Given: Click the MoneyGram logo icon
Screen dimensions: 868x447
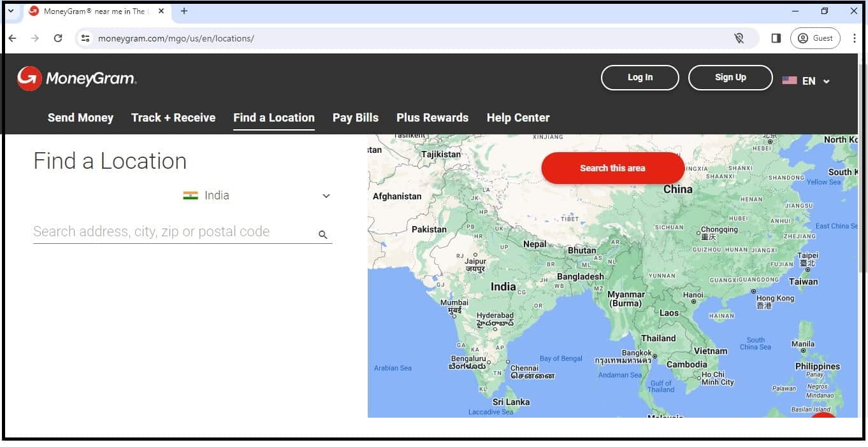Looking at the screenshot, I should tap(29, 78).
